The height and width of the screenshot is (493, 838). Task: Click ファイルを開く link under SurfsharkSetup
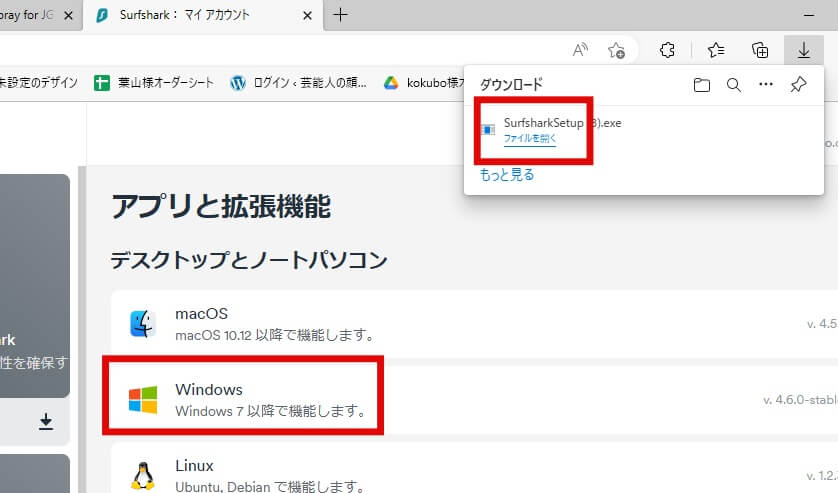tap(530, 138)
